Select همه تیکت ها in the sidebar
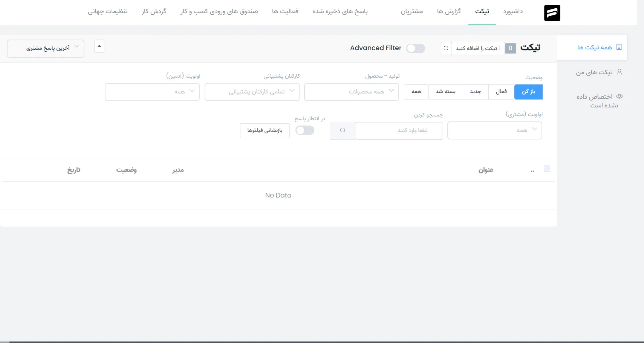 tap(592, 47)
